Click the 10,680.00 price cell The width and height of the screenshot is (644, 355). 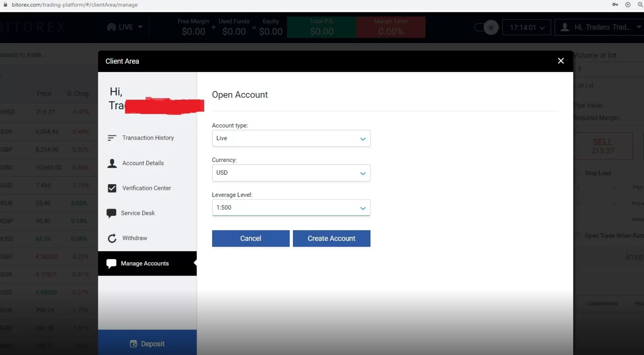point(48,167)
